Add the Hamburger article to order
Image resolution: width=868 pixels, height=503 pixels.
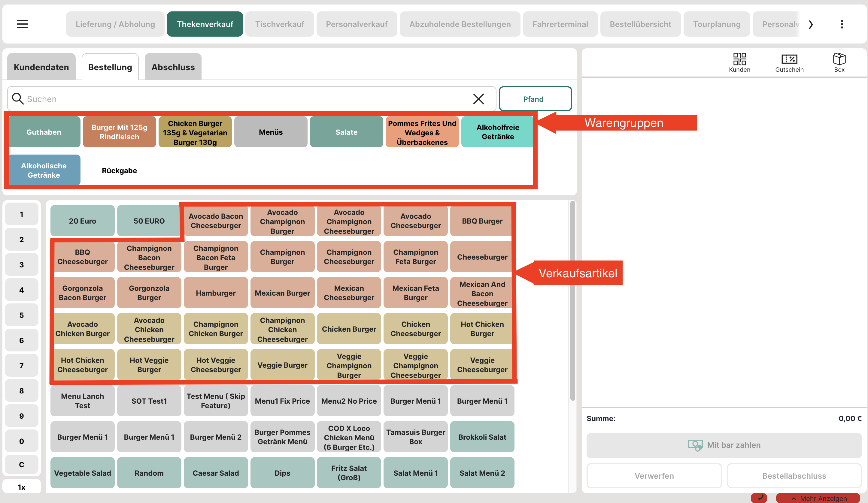pyautogui.click(x=216, y=293)
